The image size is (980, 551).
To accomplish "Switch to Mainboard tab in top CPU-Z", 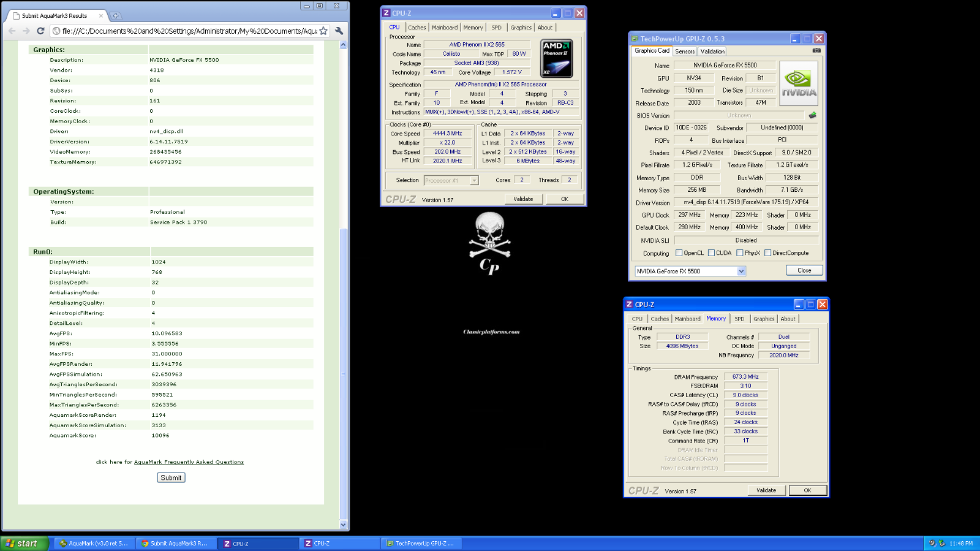I will click(x=445, y=28).
